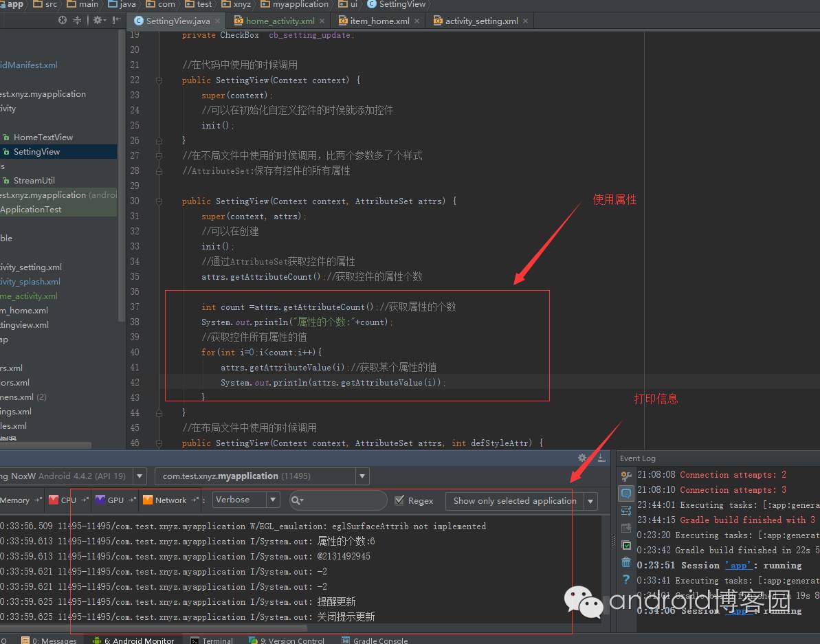The image size is (820, 644).
Task: Click fold marker at comment line 27
Action: (x=159, y=156)
